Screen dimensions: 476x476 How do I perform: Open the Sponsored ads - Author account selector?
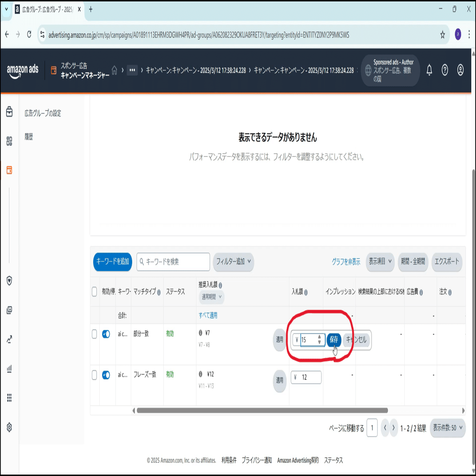pos(390,70)
